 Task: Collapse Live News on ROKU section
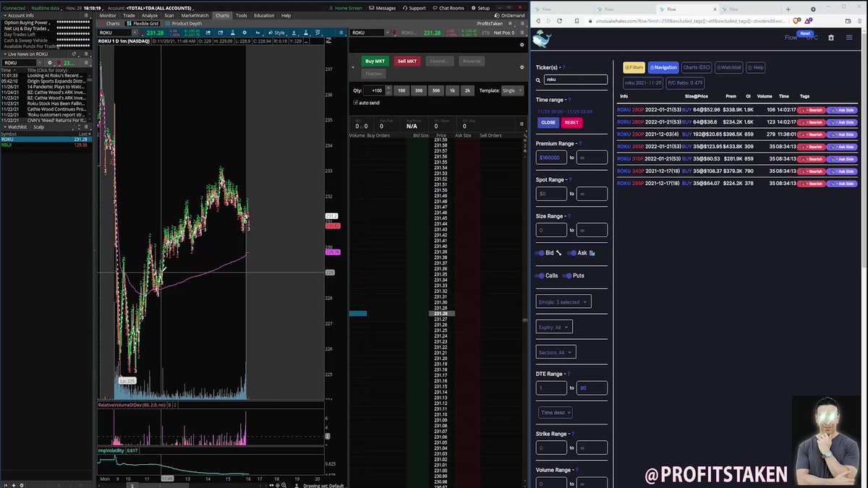pyautogui.click(x=4, y=54)
